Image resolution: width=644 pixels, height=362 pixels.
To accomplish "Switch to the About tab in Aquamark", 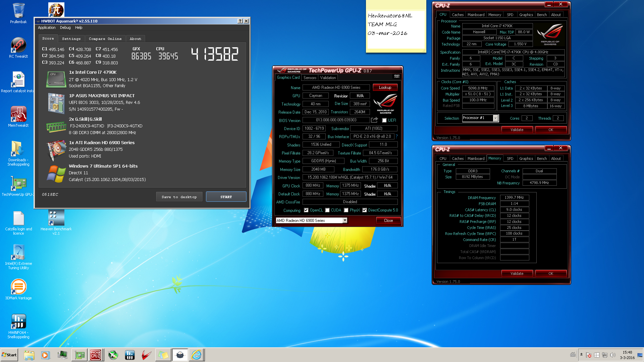I will (135, 39).
